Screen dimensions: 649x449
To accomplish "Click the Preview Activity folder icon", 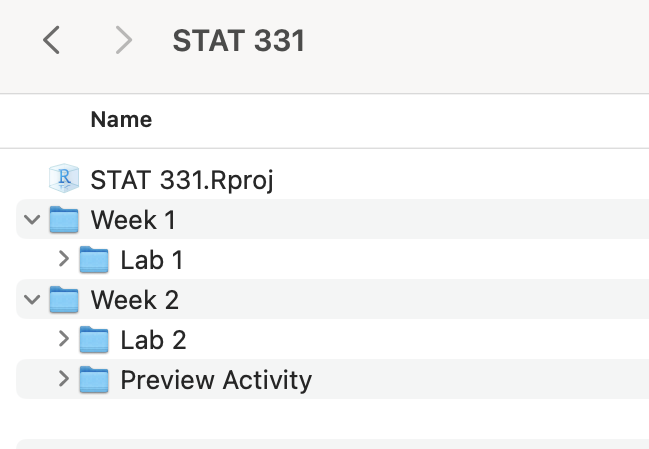I will [x=94, y=380].
